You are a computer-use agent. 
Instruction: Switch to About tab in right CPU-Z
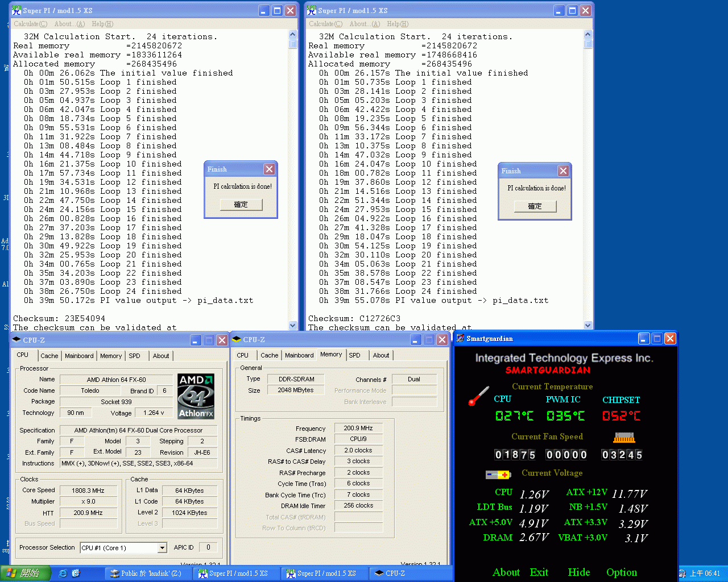tap(381, 355)
